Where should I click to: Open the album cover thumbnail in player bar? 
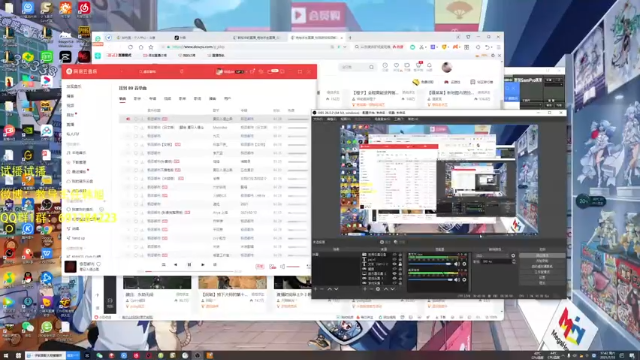pos(70,267)
